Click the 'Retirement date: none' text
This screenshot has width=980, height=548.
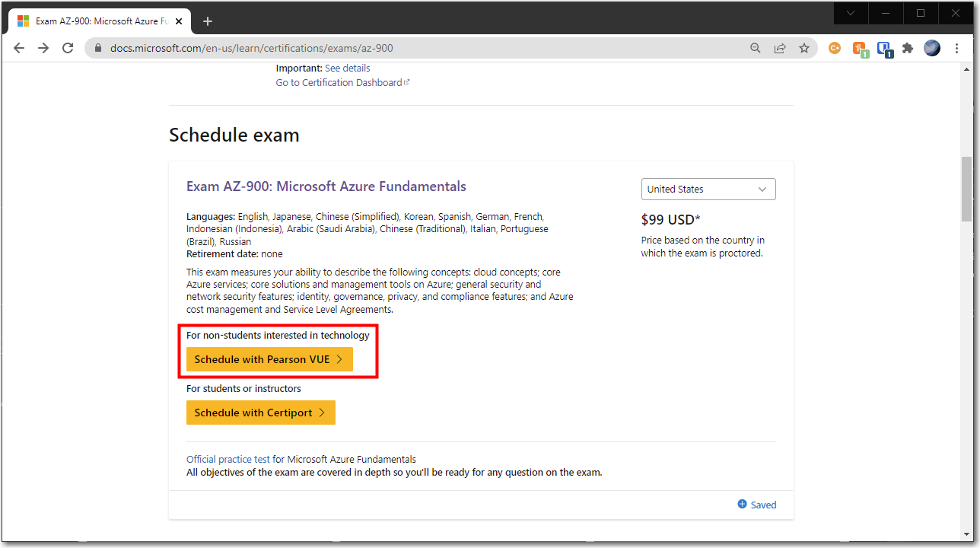[x=234, y=253]
